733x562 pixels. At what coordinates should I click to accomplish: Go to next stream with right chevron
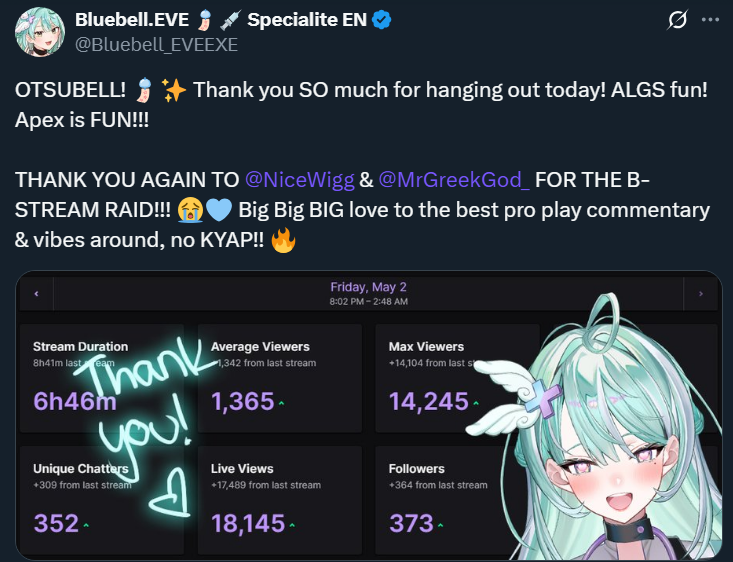coord(700,294)
